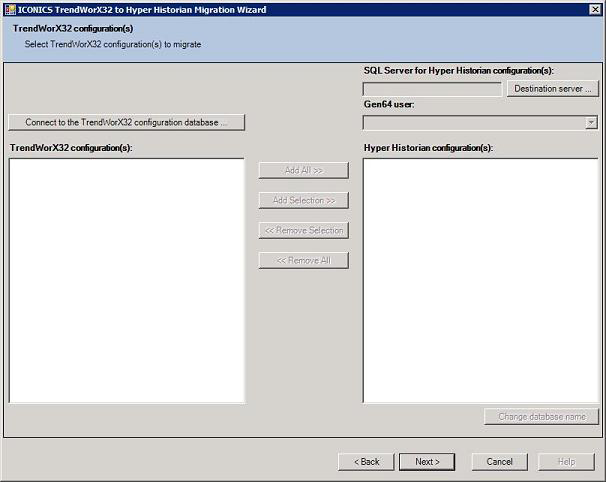The height and width of the screenshot is (482, 606).
Task: Cancel the migration wizard
Action: 499,462
